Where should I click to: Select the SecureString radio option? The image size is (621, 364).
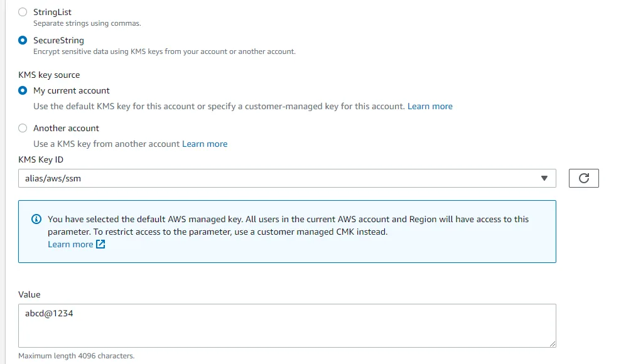tap(23, 40)
